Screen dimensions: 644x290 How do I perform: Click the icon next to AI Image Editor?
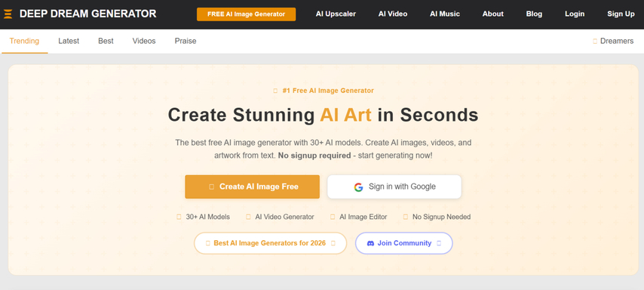[x=333, y=217]
